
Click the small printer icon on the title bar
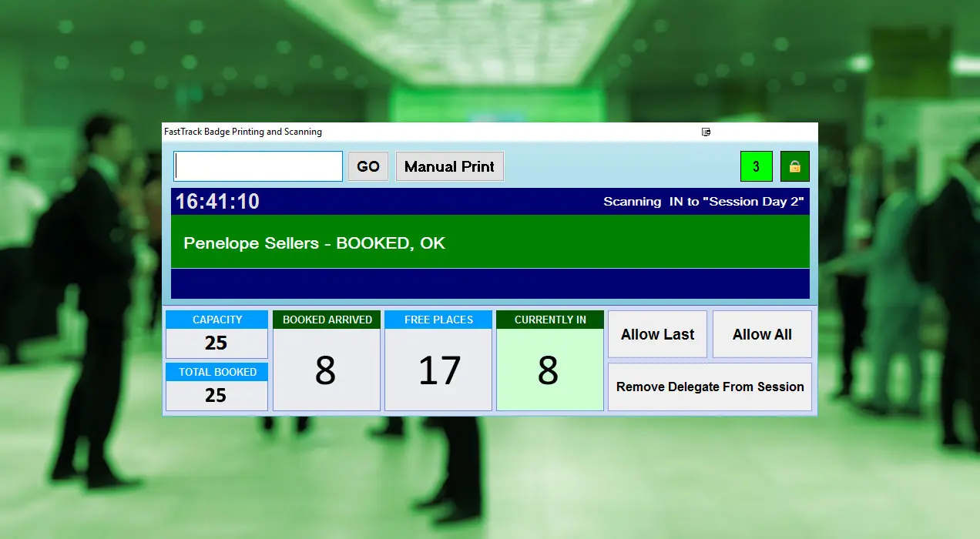coord(706,132)
